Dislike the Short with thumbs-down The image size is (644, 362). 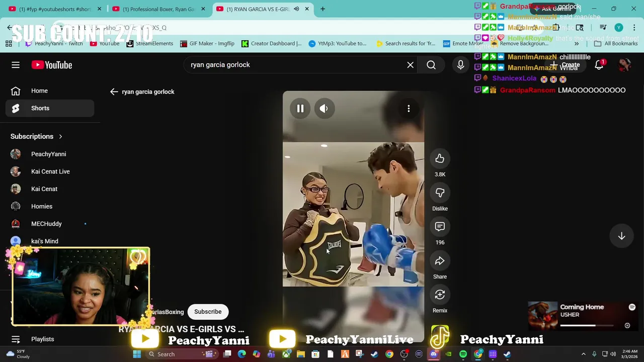point(440,193)
